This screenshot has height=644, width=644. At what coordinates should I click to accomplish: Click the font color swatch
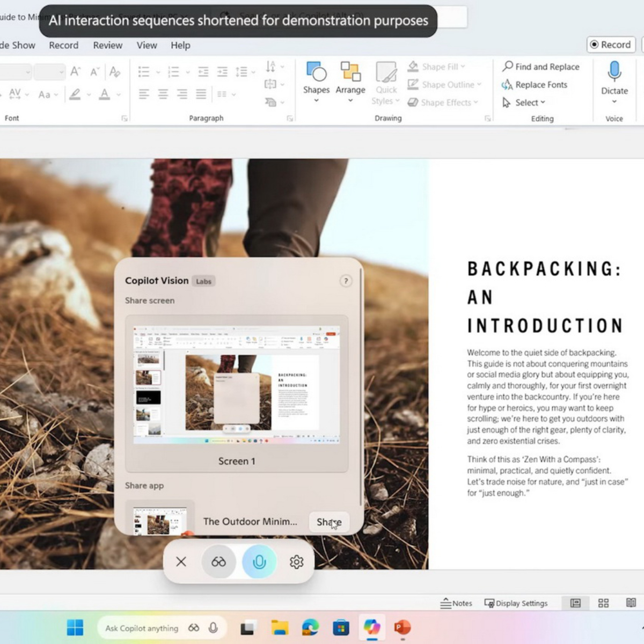pos(105,94)
